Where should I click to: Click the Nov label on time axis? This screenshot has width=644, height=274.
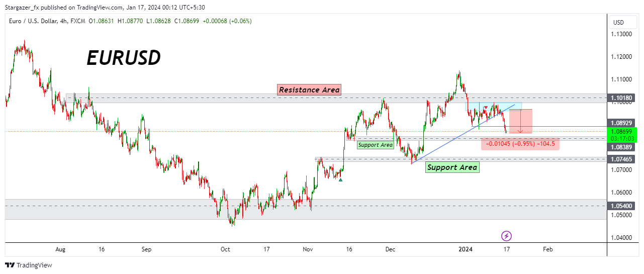[308, 249]
